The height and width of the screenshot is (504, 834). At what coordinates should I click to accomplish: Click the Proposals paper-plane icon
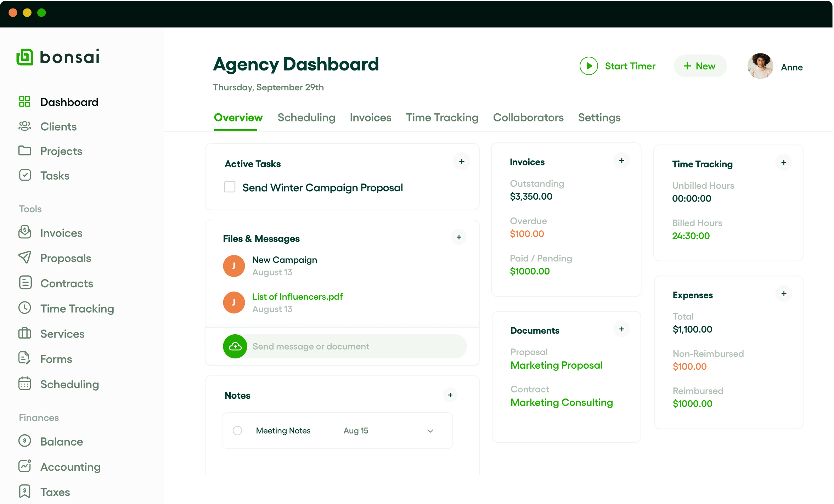(x=24, y=257)
